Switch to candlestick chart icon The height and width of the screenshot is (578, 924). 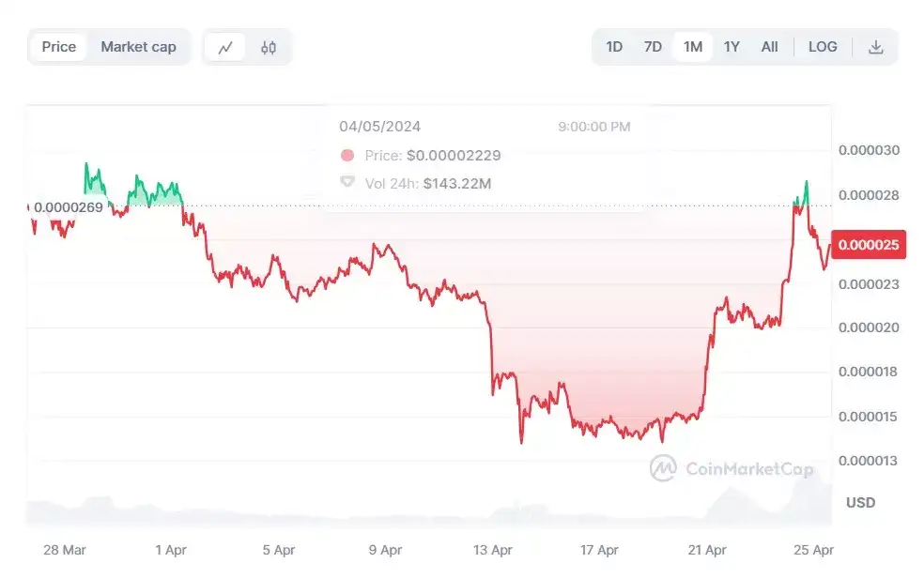tap(269, 47)
